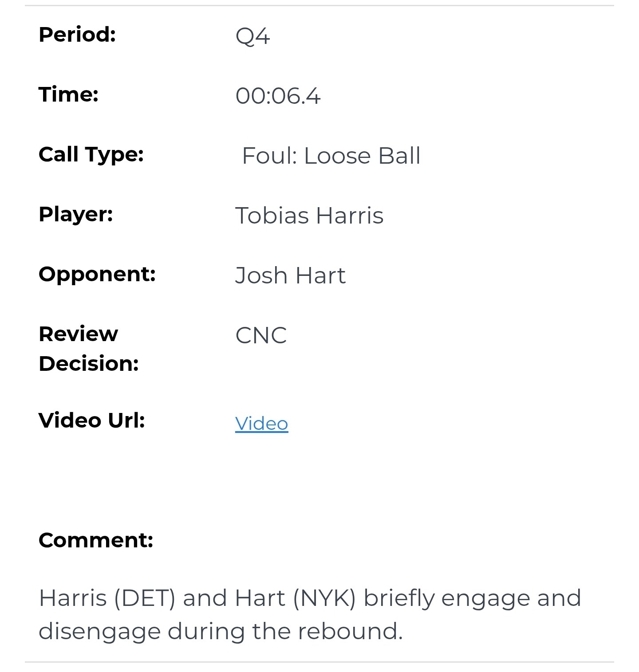
Task: Click the Review Decision label
Action: pyautogui.click(x=89, y=349)
